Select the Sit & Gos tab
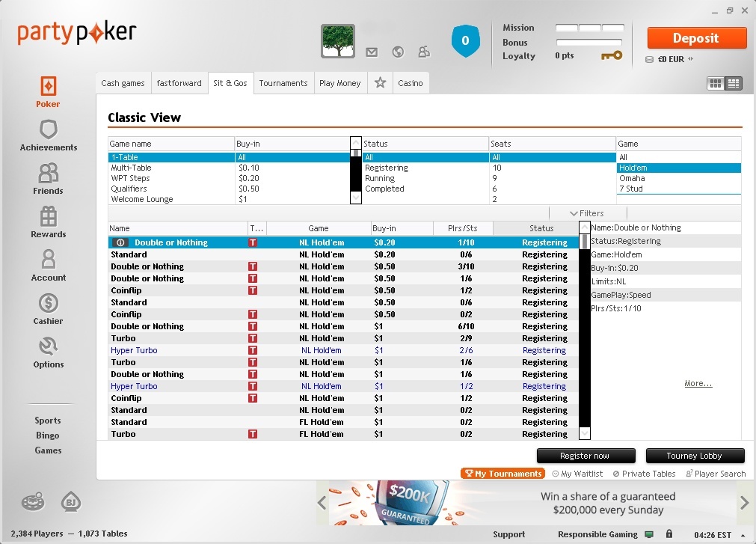The width and height of the screenshot is (756, 544). click(x=230, y=83)
